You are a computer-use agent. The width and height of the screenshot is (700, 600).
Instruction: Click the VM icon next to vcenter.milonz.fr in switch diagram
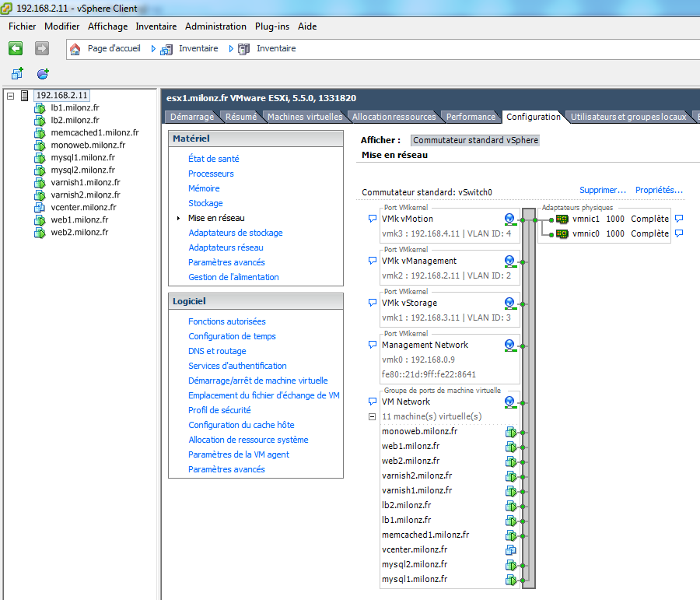tap(511, 550)
